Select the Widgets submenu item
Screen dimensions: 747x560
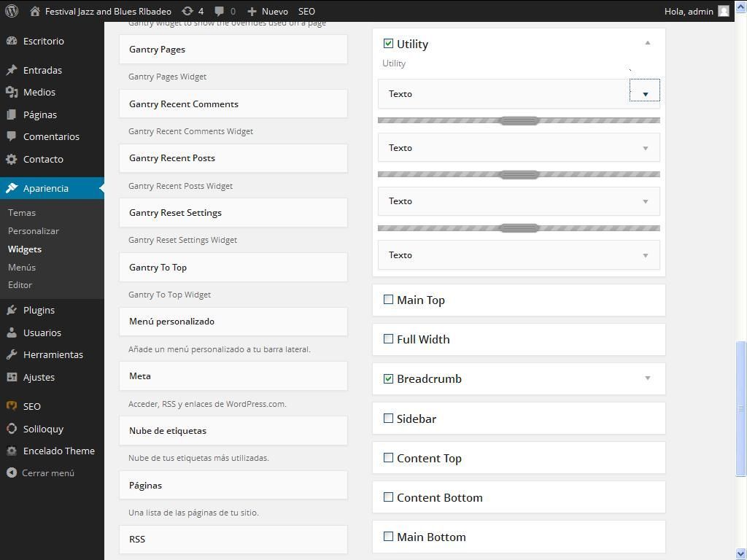tap(25, 249)
